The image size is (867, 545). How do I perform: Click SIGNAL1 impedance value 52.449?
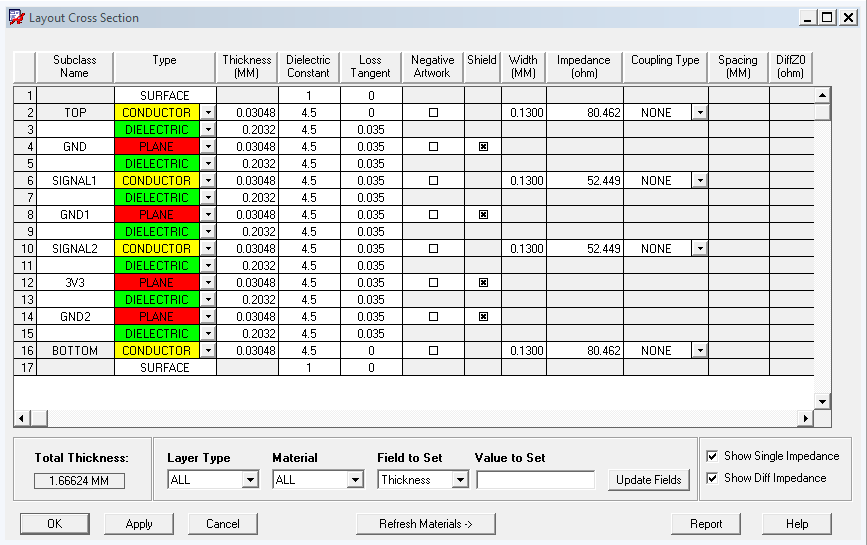[585, 181]
